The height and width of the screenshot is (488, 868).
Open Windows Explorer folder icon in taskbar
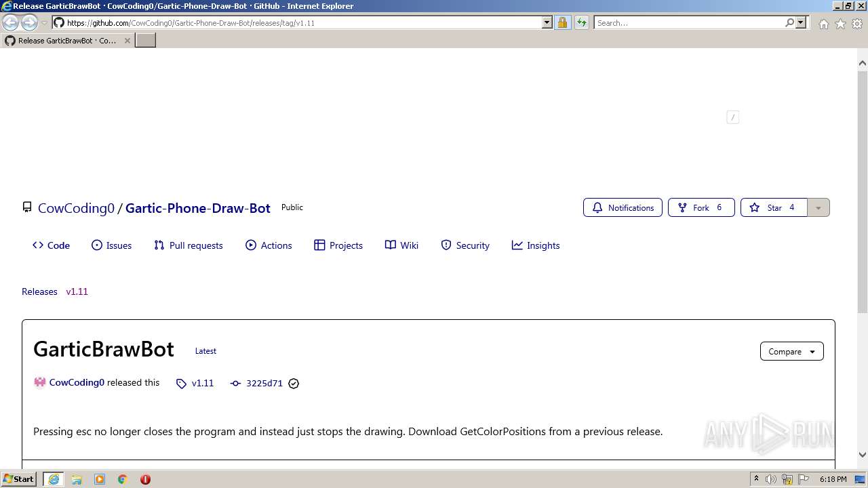[x=77, y=479]
